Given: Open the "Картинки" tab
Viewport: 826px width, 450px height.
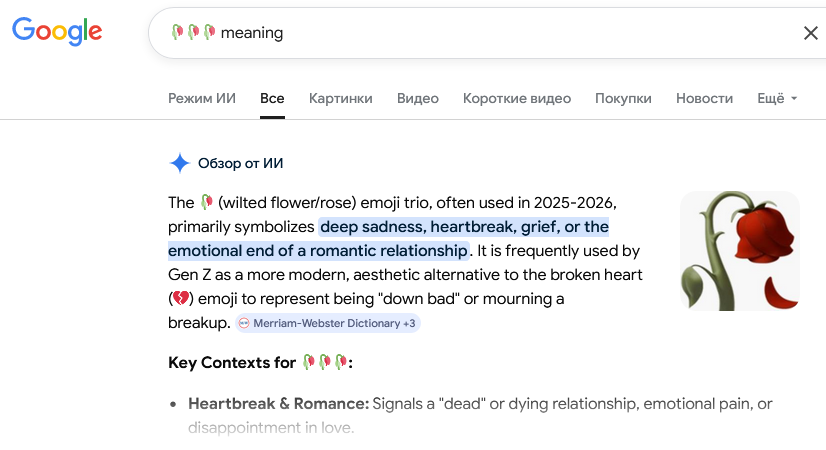Looking at the screenshot, I should click(341, 98).
